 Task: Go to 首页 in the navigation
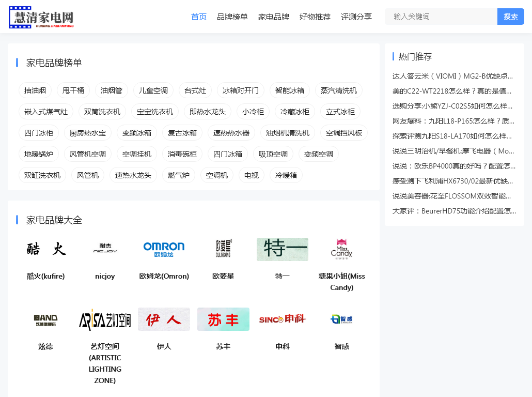point(199,17)
